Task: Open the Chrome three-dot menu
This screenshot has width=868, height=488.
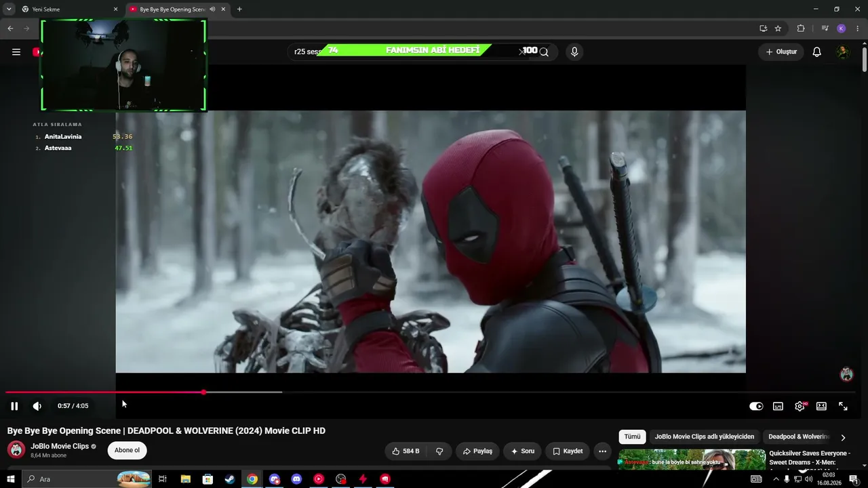Action: point(858,28)
